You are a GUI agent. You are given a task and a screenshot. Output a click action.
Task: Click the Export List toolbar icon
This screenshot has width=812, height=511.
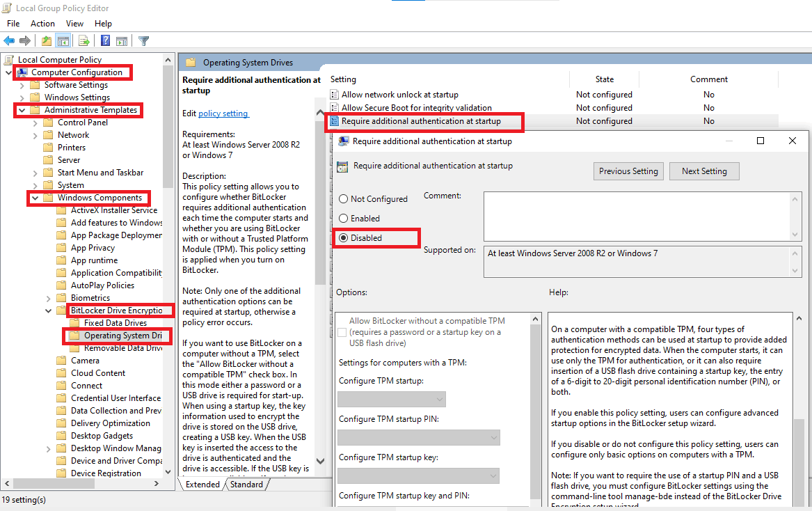84,40
